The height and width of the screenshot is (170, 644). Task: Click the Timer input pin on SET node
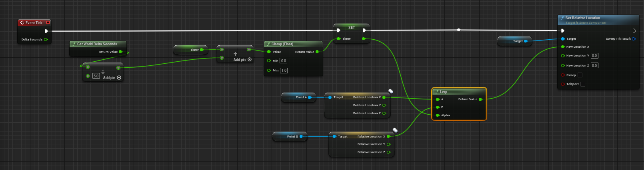[338, 38]
